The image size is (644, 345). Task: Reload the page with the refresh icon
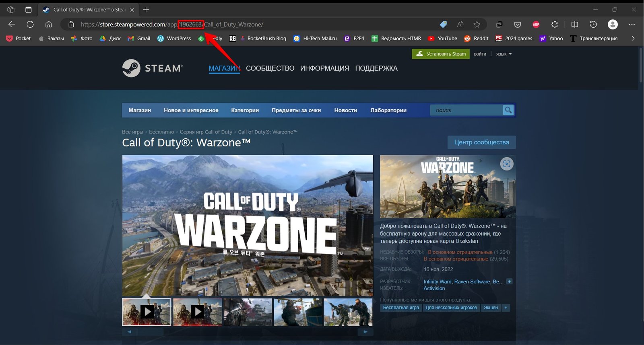30,25
